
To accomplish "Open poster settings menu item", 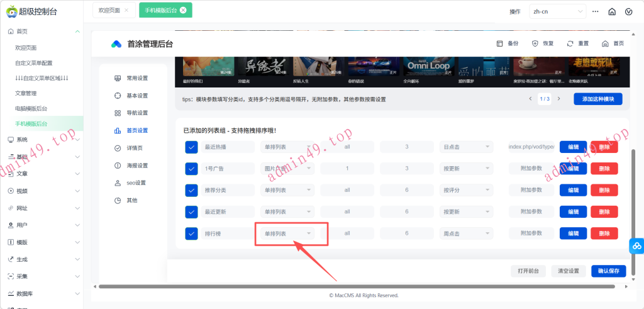I will click(x=136, y=166).
